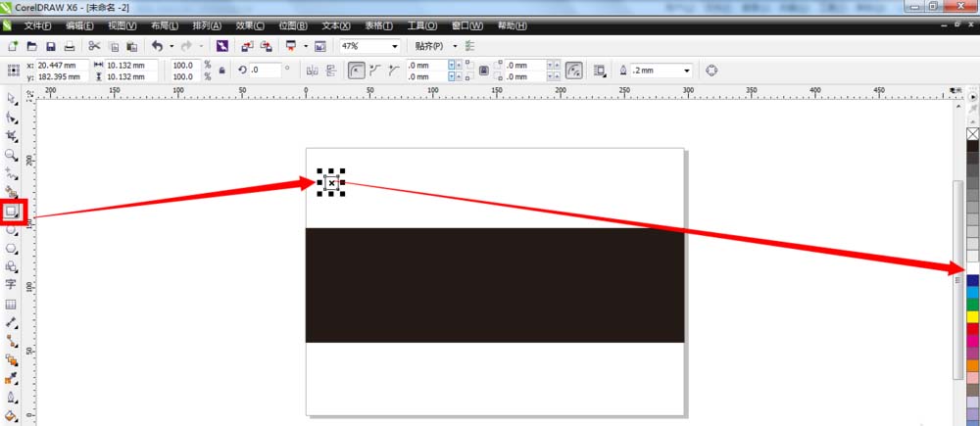Select the Color Eyedropper tool
This screenshot has width=980, height=426.
point(11,379)
